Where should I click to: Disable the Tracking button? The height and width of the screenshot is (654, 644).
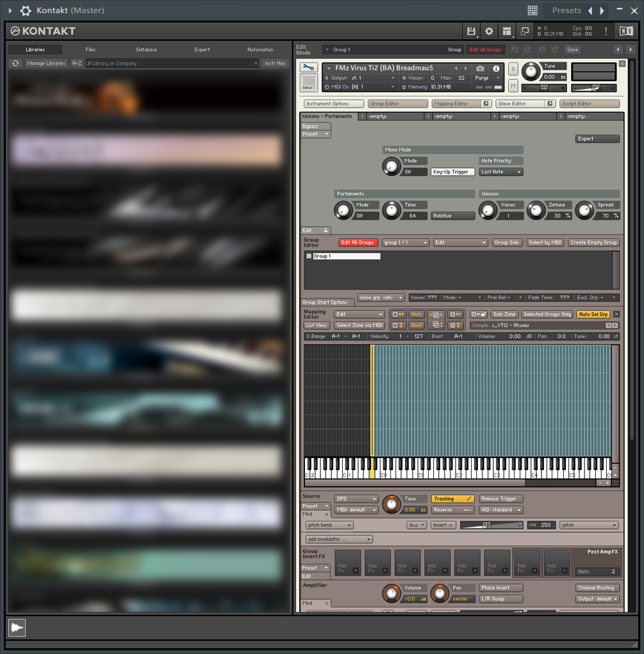[452, 499]
